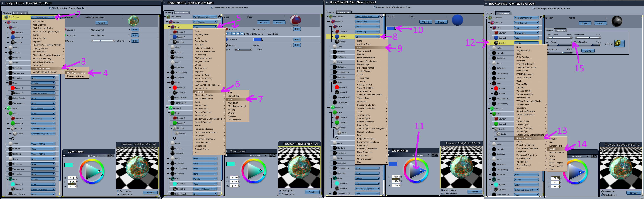
Task: Uncheck Auto Update in the Blender Marble view
Action: (602, 191)
